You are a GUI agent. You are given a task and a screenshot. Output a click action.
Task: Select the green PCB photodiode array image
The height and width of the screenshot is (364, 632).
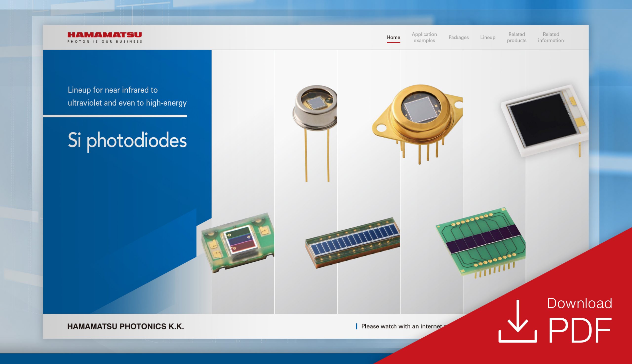click(x=480, y=242)
